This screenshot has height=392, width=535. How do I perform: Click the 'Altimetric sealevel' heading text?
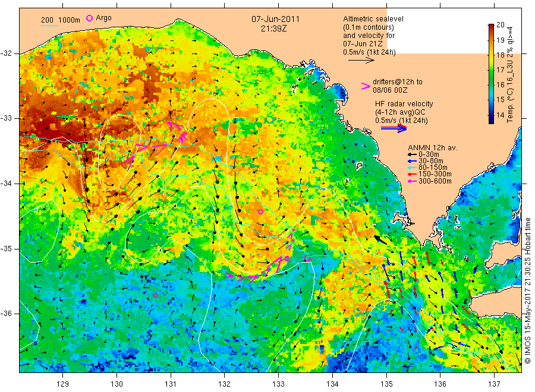373,19
